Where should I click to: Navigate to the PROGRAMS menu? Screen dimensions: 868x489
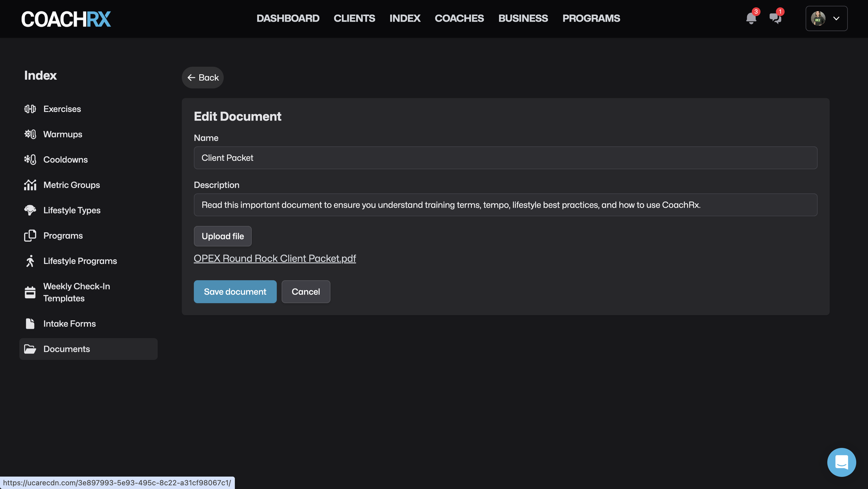591,18
